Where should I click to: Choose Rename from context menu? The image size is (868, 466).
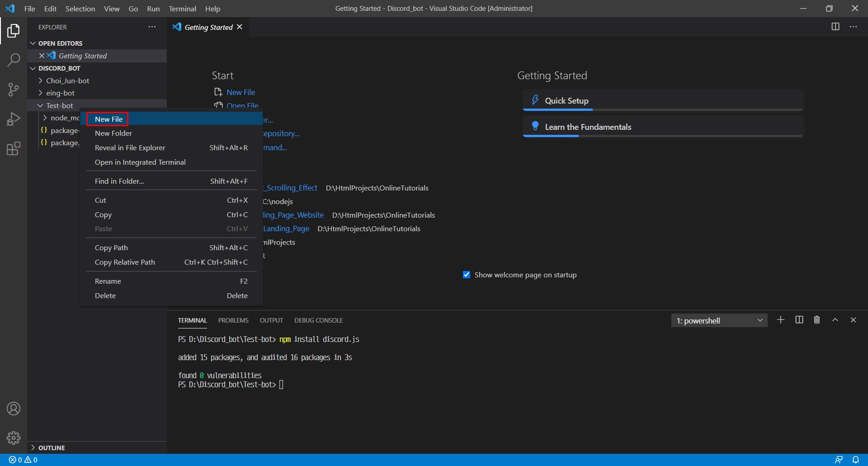171,281
